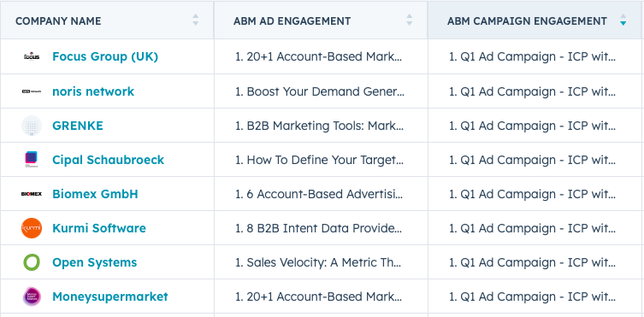Screen dimensions: 644x317
Task: Select 'Sales Velocity: A Metric Th...' cell
Action: click(x=321, y=262)
